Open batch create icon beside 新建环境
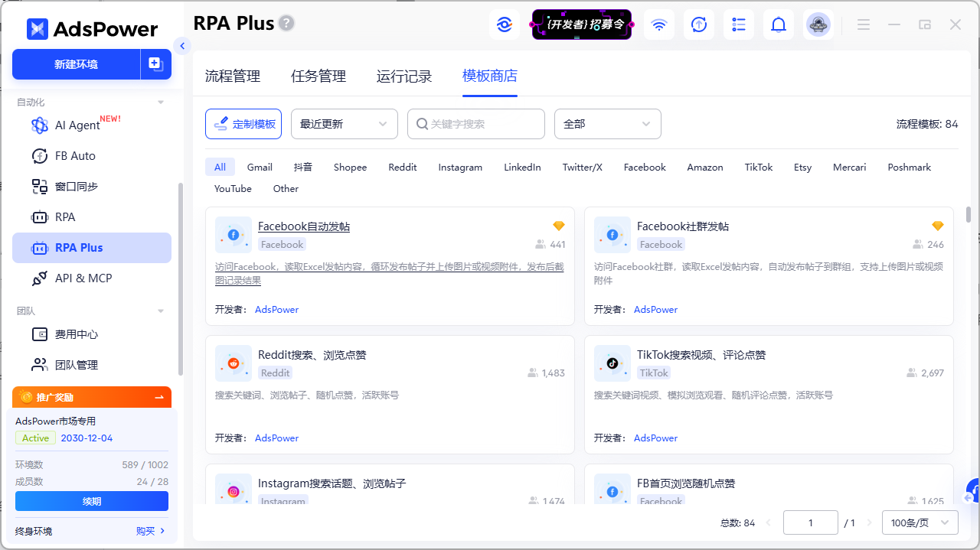The image size is (980, 550). 156,64
